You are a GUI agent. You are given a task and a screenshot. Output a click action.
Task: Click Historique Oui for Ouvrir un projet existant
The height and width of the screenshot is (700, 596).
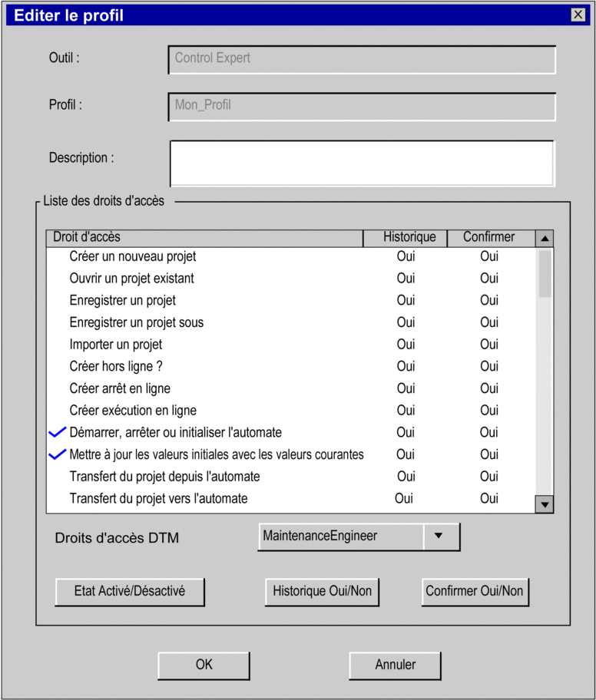coord(406,279)
